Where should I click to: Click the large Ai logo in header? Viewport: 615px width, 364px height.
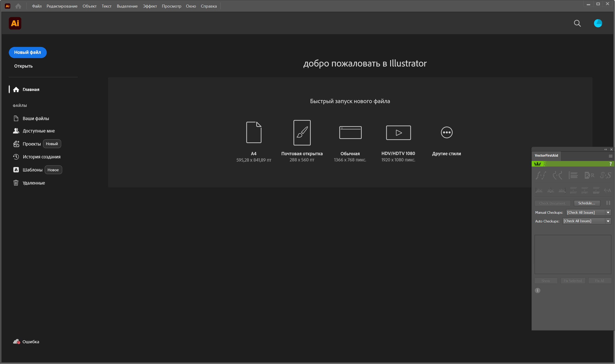click(15, 23)
